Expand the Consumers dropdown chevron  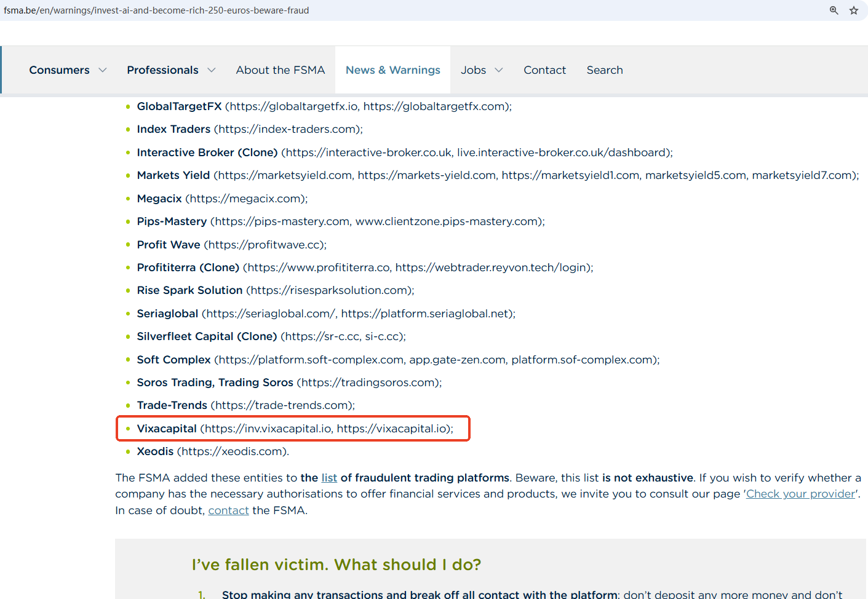[x=103, y=70]
